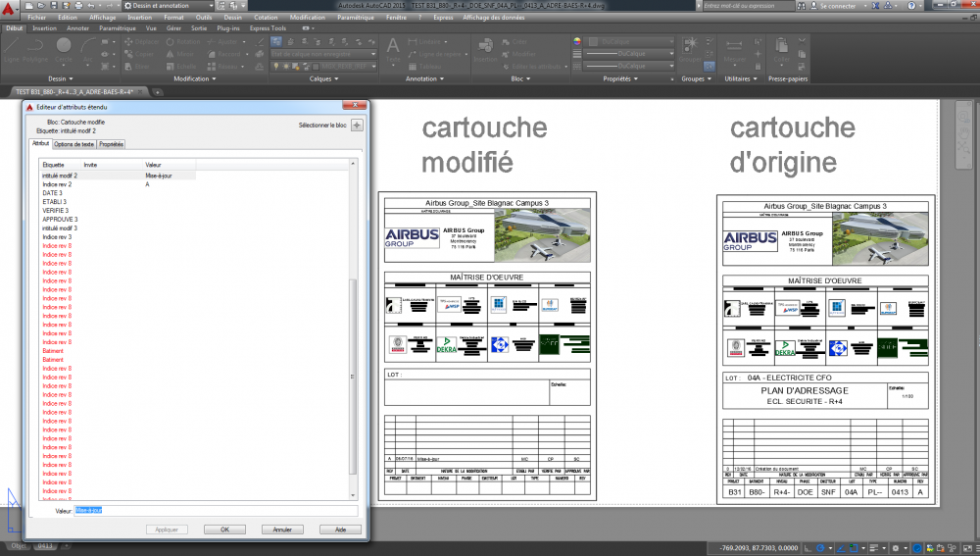Click the Tableau table tool
This screenshot has width=980, height=556.
coord(425,66)
